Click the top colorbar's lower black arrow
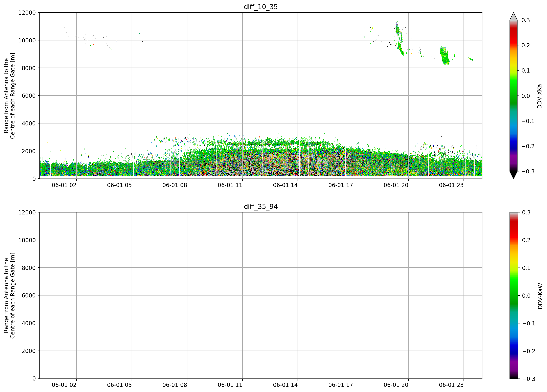The image size is (547, 392). tap(513, 175)
